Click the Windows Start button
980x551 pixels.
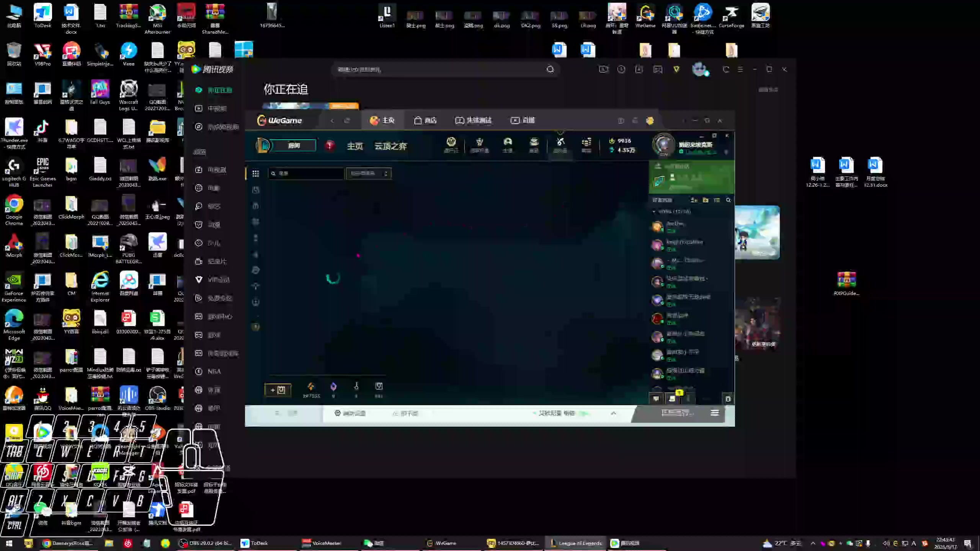9,543
